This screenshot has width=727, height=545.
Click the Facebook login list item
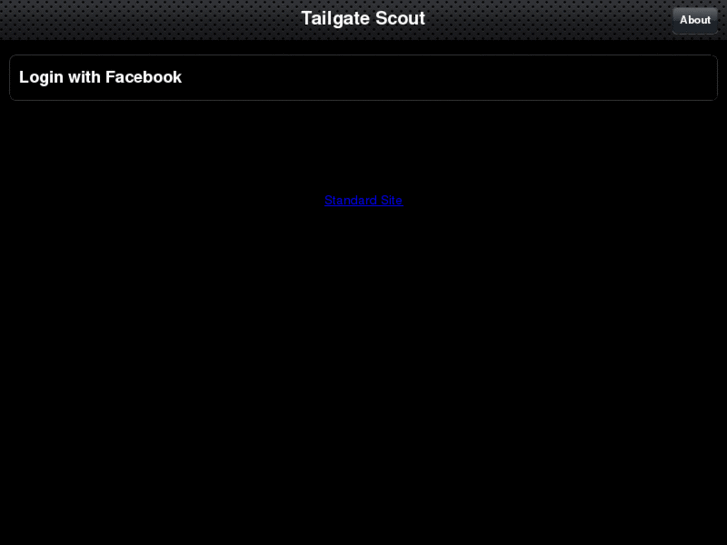click(x=364, y=77)
